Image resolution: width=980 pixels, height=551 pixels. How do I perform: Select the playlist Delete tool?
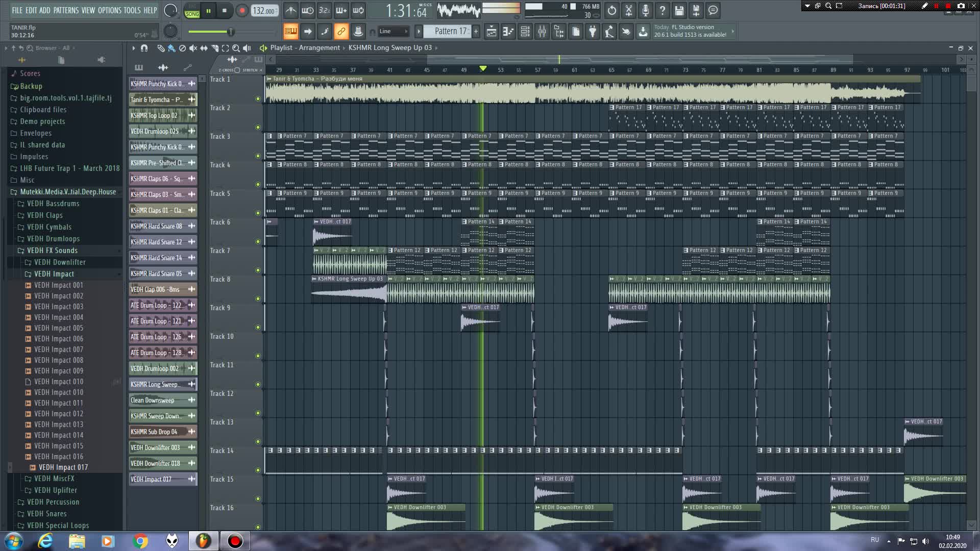pyautogui.click(x=182, y=48)
